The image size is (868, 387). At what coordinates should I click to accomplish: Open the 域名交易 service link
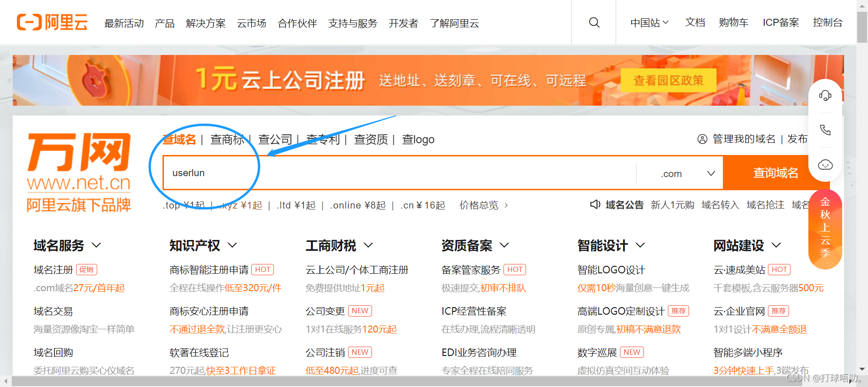coord(53,311)
